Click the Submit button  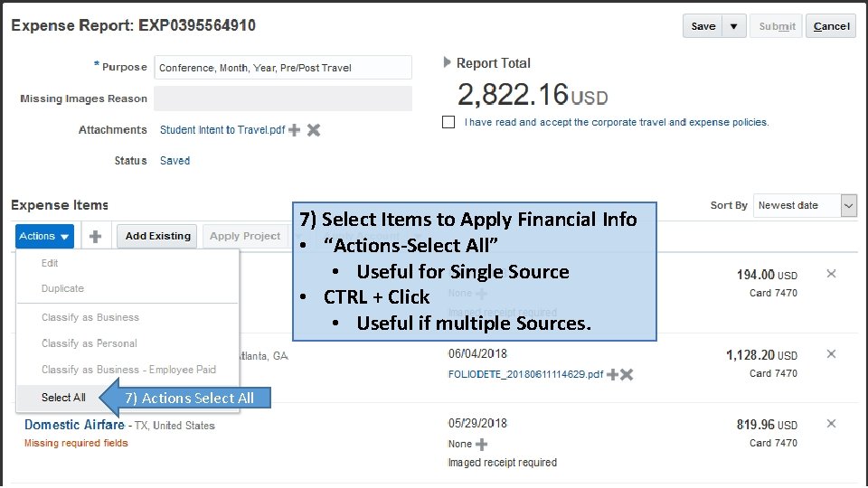click(x=776, y=26)
